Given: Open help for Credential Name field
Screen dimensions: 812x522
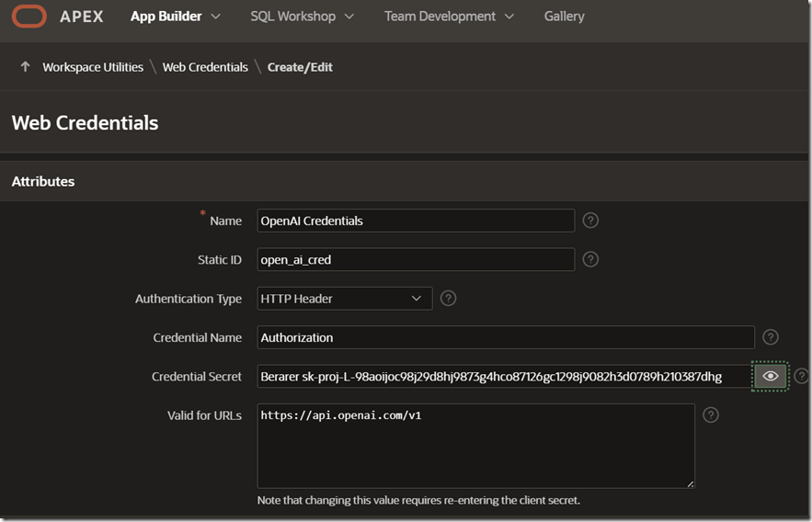Looking at the screenshot, I should 770,337.
